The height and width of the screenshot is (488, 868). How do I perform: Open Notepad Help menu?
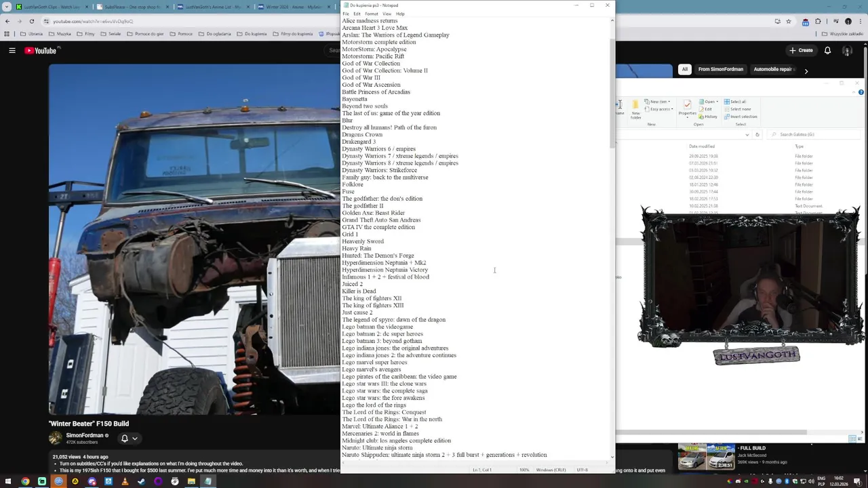pyautogui.click(x=400, y=14)
